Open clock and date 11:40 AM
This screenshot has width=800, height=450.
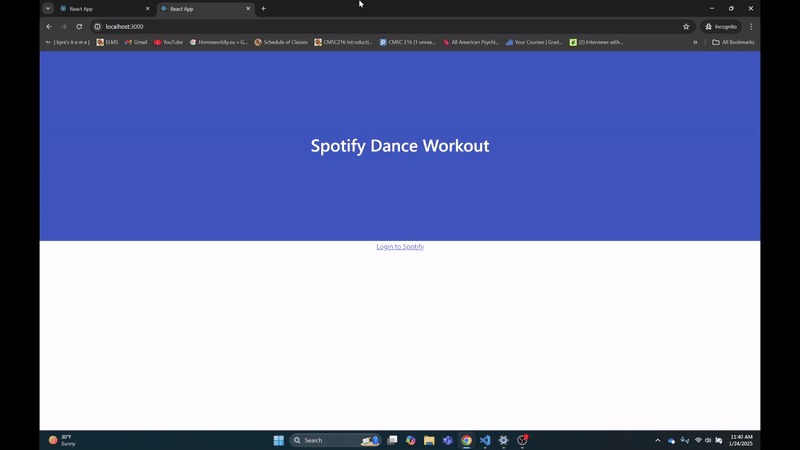pyautogui.click(x=741, y=440)
